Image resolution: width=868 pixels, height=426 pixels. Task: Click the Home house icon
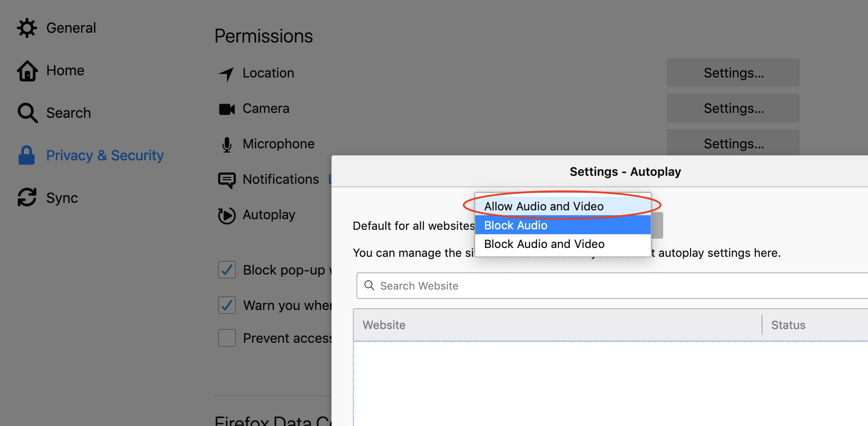(27, 70)
